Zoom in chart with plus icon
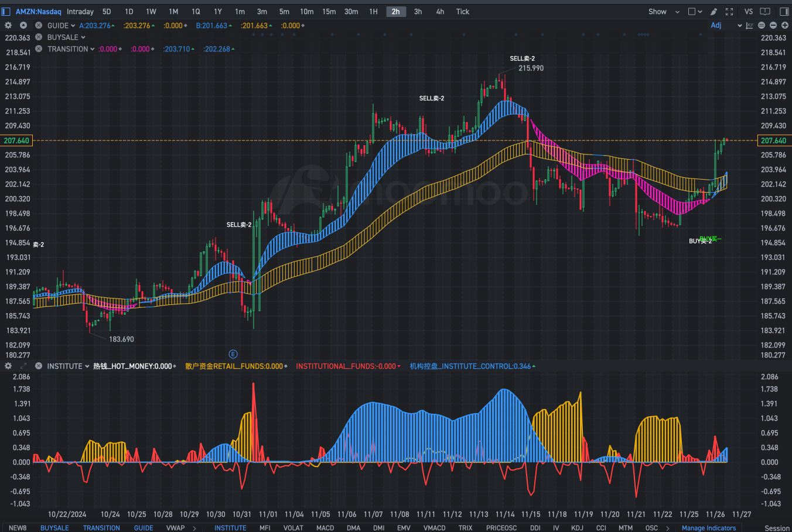This screenshot has height=532, width=792. pos(785,25)
